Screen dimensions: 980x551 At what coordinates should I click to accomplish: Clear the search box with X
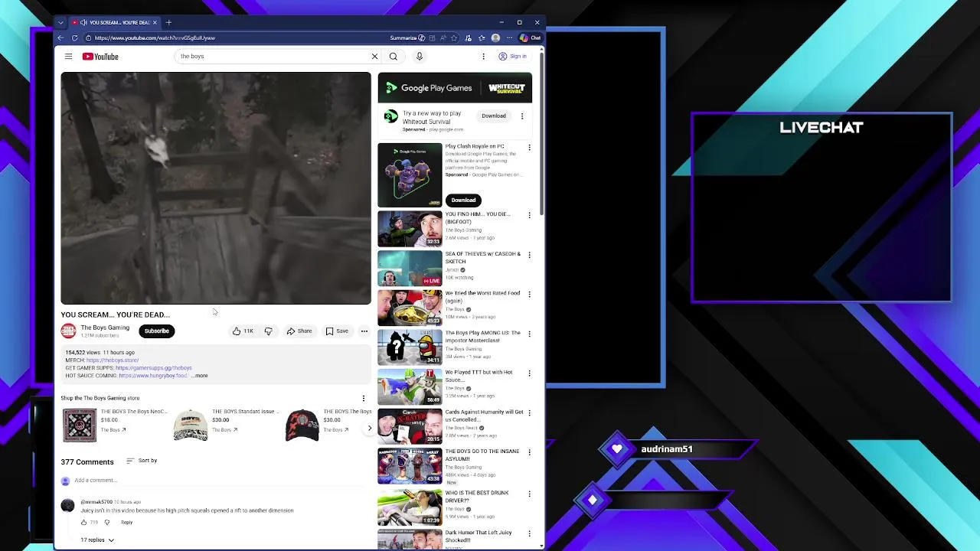[x=374, y=57]
